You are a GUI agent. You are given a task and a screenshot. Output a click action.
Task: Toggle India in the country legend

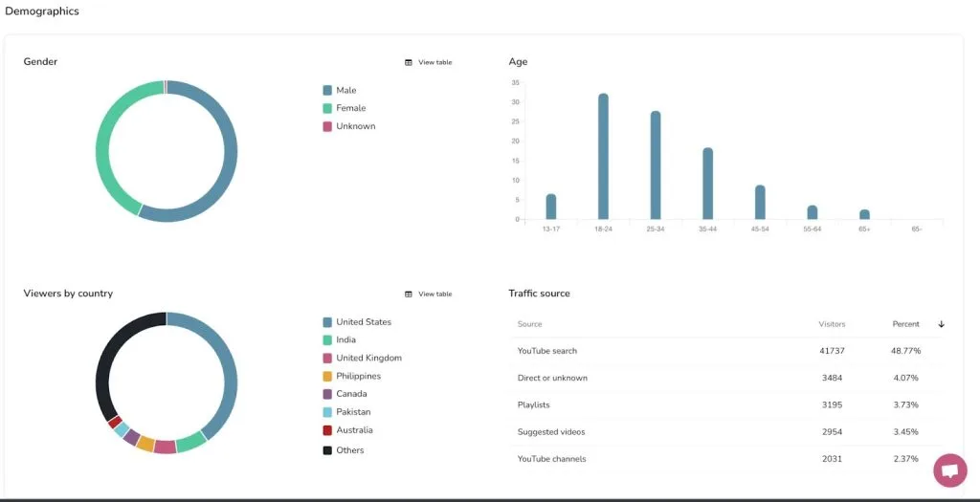coord(340,340)
